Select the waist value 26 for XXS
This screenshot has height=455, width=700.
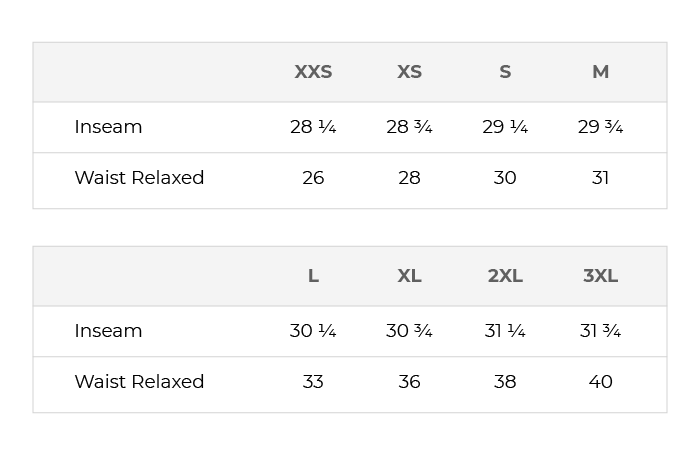click(x=313, y=178)
